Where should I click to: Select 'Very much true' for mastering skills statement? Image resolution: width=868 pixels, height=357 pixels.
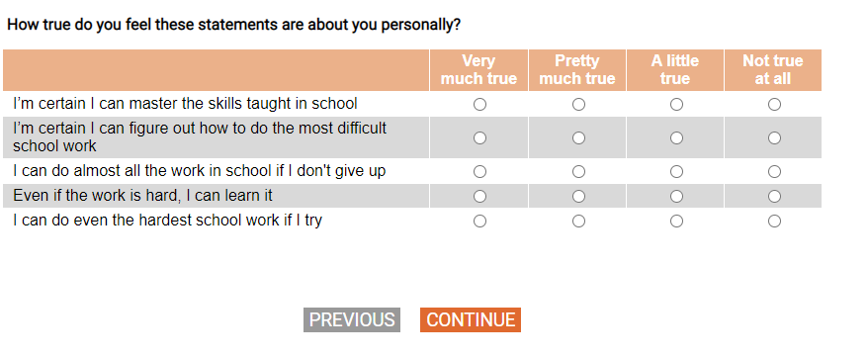point(479,104)
